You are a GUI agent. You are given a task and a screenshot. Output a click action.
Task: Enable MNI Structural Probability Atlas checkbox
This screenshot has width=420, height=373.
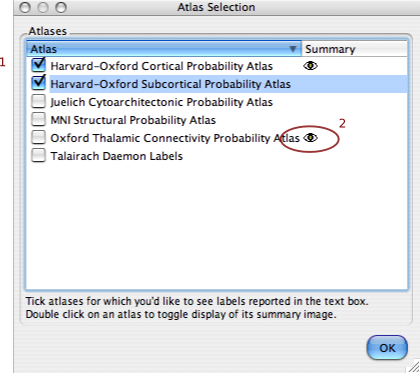tap(39, 119)
